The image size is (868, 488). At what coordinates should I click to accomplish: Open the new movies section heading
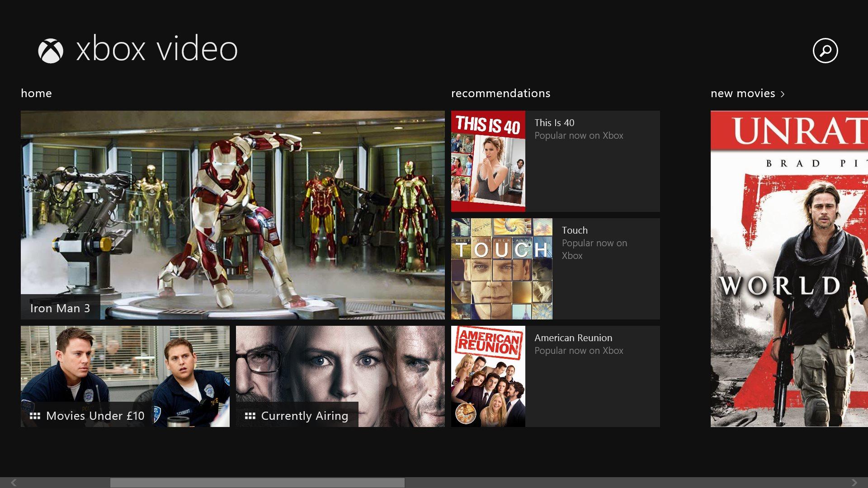pyautogui.click(x=743, y=94)
